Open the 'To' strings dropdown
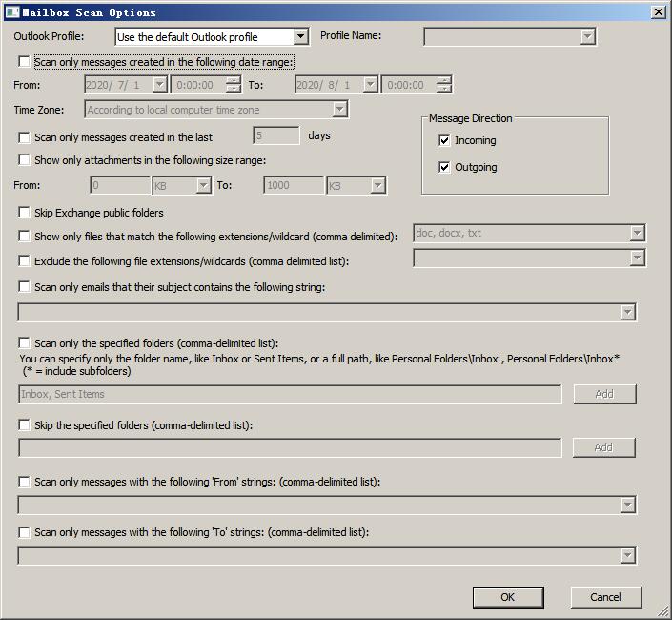The image size is (672, 620). click(628, 555)
